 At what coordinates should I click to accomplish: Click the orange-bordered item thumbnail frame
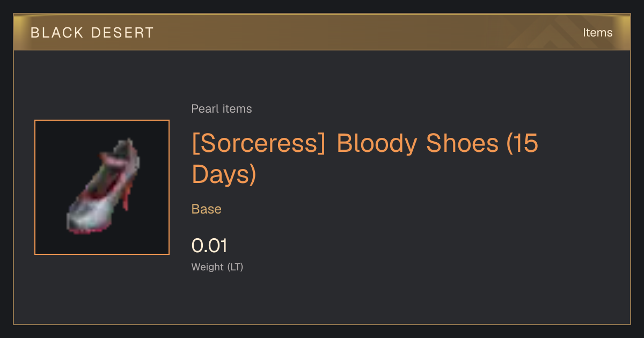pyautogui.click(x=102, y=187)
